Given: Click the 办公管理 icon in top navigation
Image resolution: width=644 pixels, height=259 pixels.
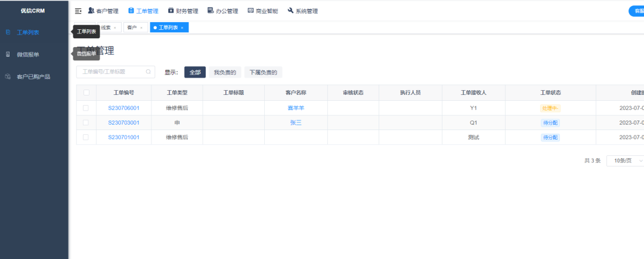Looking at the screenshot, I should click(x=210, y=11).
